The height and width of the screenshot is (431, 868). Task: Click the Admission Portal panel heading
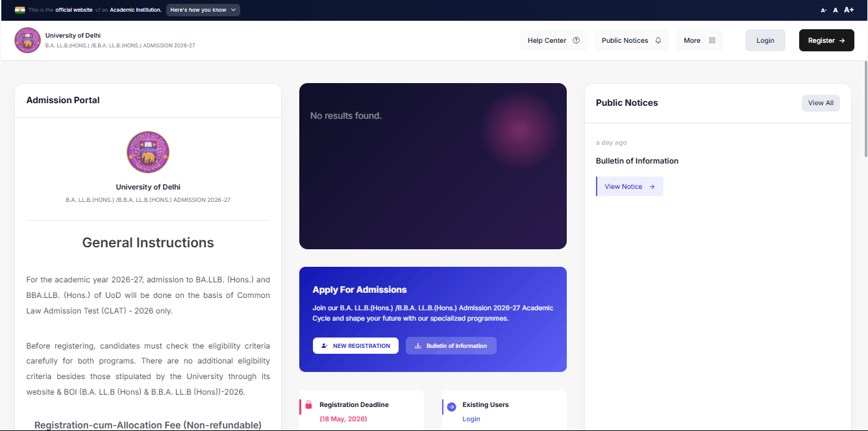(63, 100)
